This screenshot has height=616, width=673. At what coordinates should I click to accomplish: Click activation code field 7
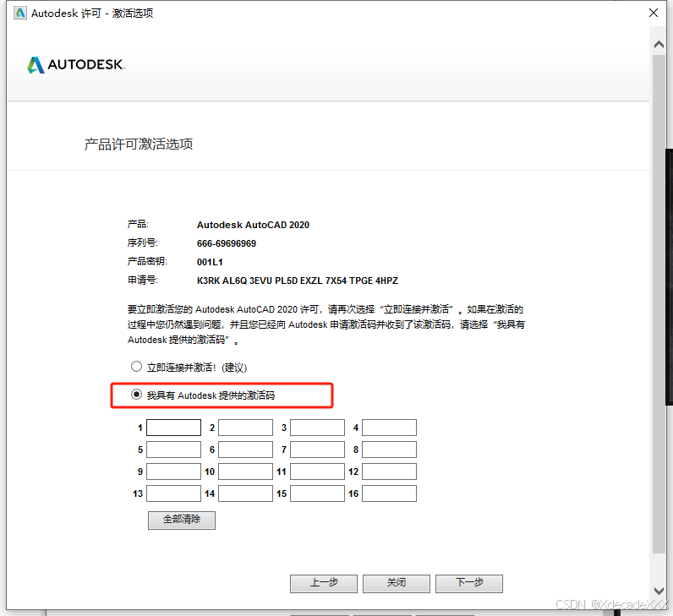(x=317, y=450)
